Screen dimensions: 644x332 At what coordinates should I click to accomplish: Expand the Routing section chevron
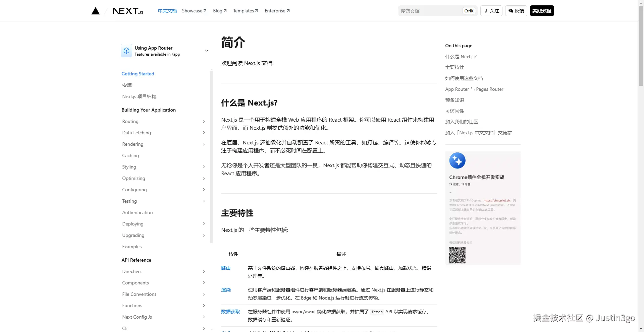[204, 121]
